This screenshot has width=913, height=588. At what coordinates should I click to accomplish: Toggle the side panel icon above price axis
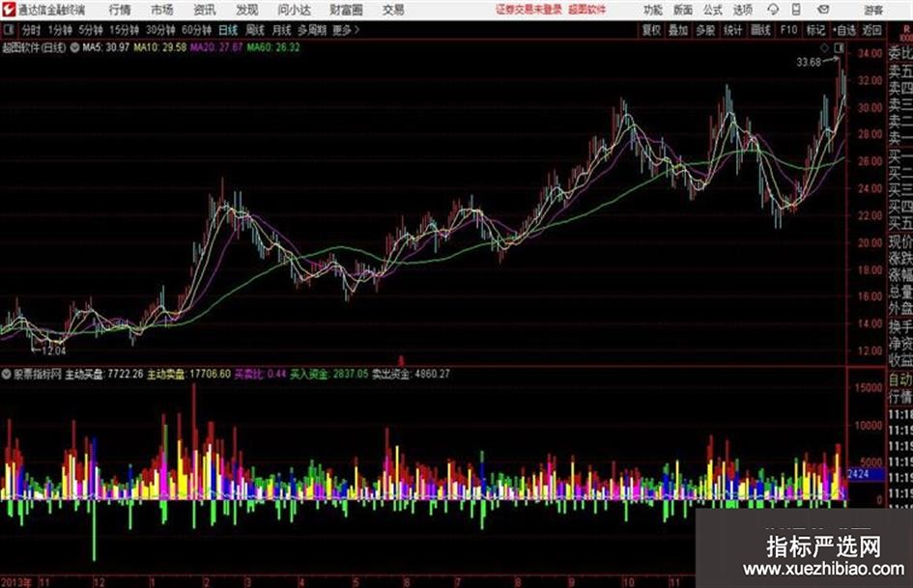tap(839, 47)
